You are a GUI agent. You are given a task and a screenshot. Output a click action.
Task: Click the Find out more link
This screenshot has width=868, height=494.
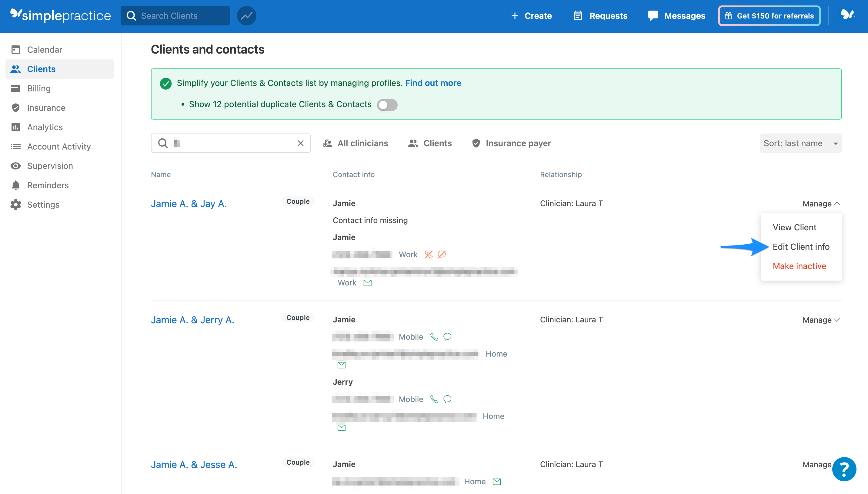pyautogui.click(x=433, y=83)
